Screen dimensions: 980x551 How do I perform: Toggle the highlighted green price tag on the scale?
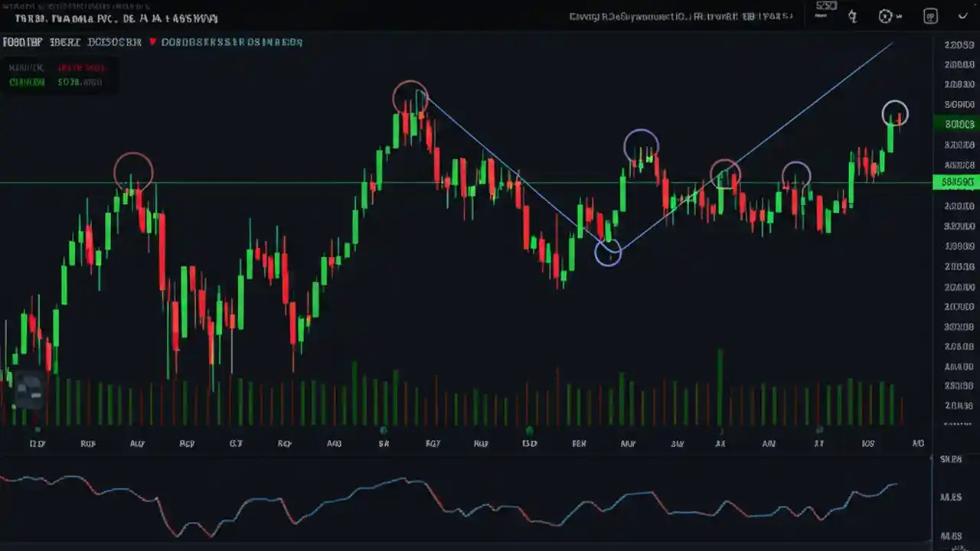[x=958, y=123]
